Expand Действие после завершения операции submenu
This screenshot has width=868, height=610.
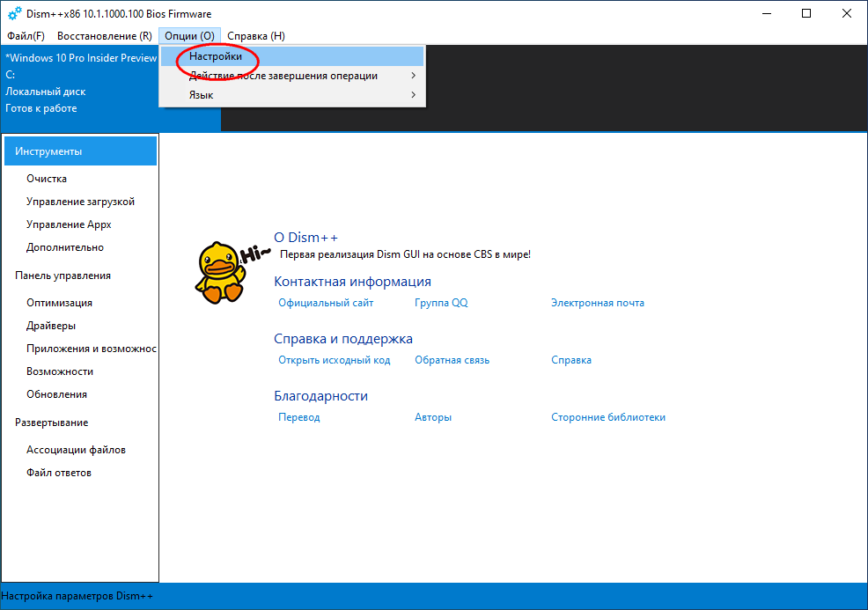pyautogui.click(x=292, y=76)
